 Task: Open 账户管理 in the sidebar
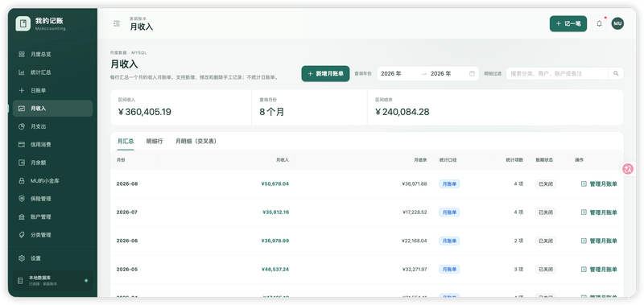[x=52, y=216]
